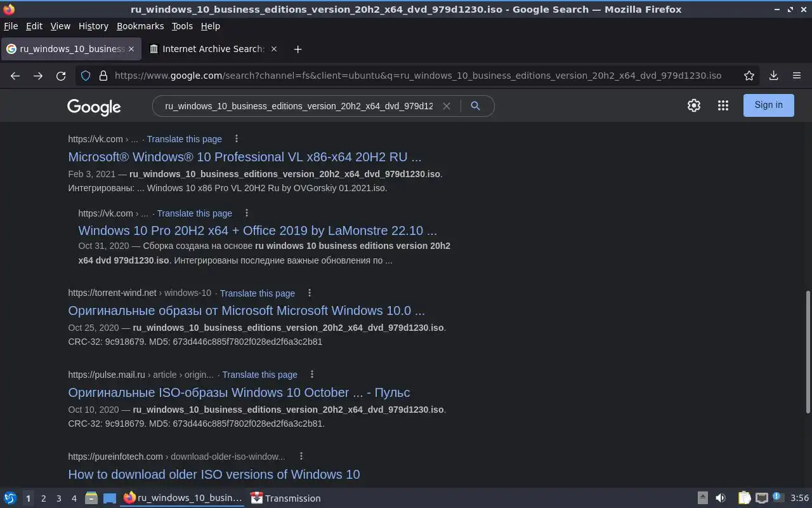The height and width of the screenshot is (508, 812).
Task: Open Windows 10 Pro 20H2 LaMonstre result
Action: pyautogui.click(x=258, y=231)
